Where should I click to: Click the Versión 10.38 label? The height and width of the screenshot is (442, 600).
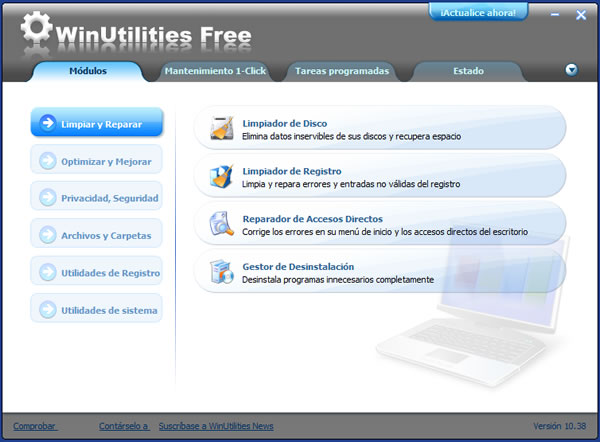(x=559, y=426)
